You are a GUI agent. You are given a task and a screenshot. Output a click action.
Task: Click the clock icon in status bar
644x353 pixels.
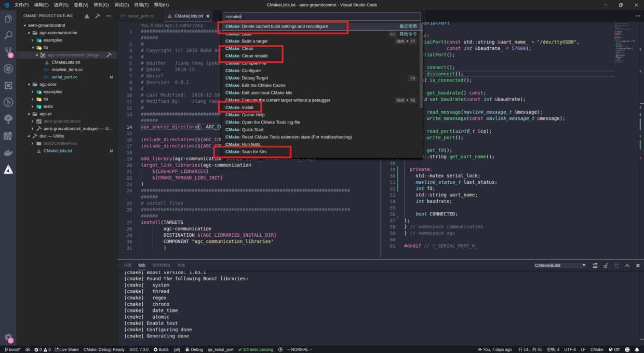point(280,349)
